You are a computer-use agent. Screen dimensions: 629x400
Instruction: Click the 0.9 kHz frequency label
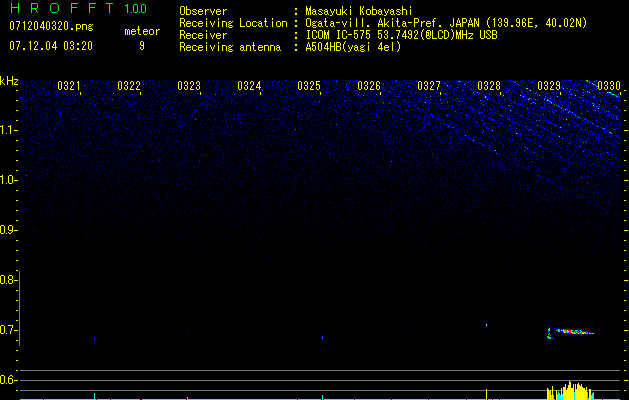[x=7, y=230]
